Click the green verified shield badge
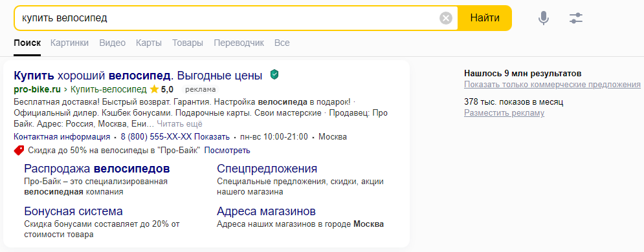The height and width of the screenshot is (252, 644). pos(274,74)
